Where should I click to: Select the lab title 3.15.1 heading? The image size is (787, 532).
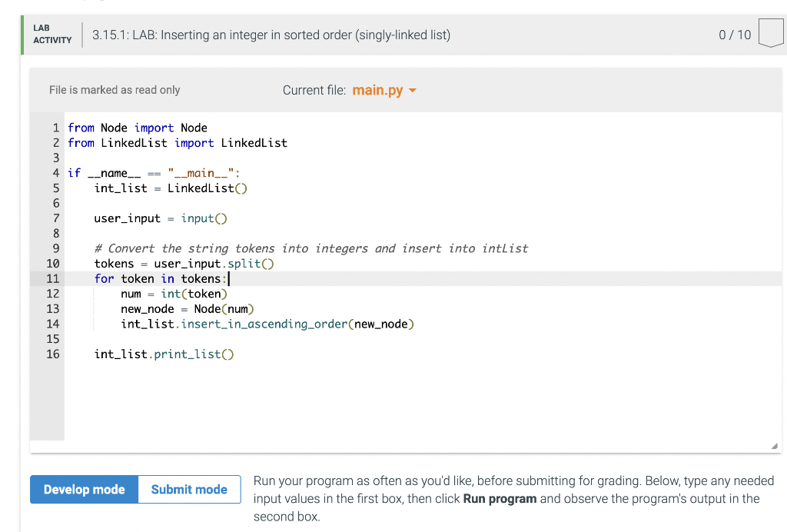[271, 35]
